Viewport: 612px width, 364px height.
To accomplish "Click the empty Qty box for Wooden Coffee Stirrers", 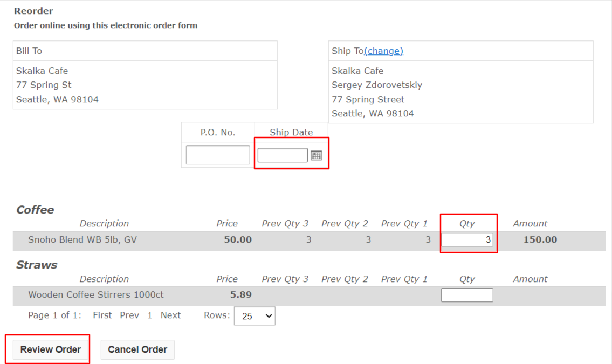I will pyautogui.click(x=467, y=294).
